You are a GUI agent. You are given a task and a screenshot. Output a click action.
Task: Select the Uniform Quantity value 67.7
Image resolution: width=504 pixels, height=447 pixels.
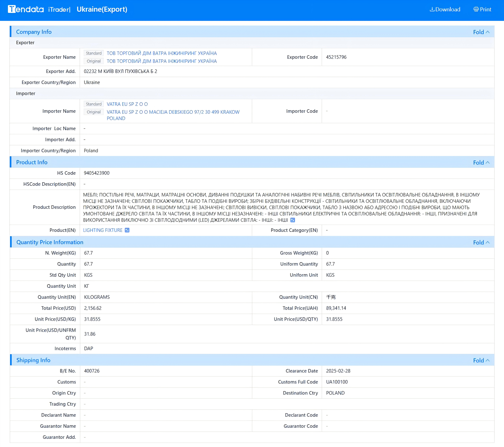point(331,264)
